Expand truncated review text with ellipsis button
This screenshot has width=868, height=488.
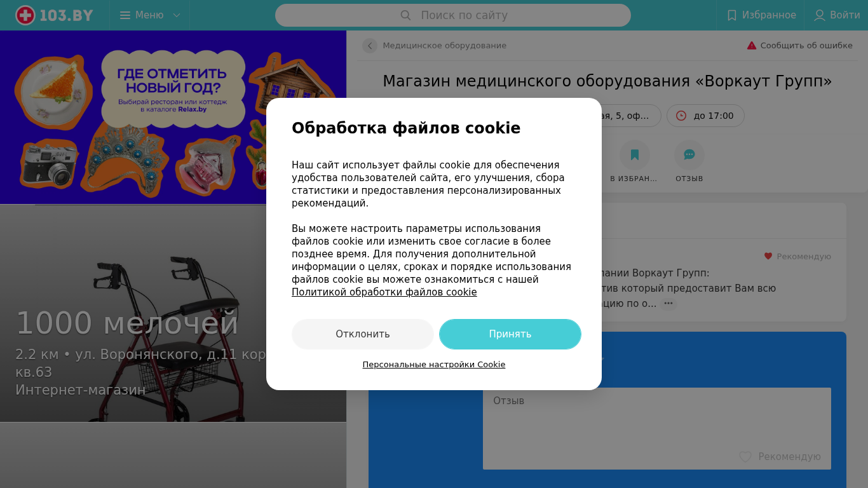(668, 304)
